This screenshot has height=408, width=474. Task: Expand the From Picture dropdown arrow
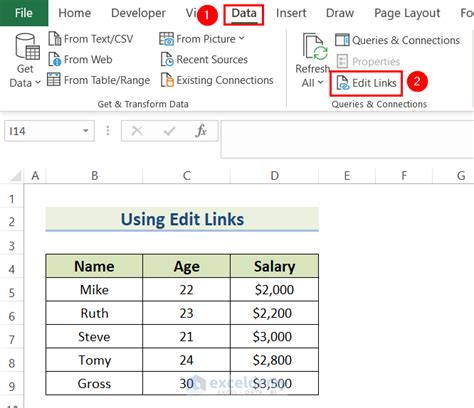pos(242,38)
